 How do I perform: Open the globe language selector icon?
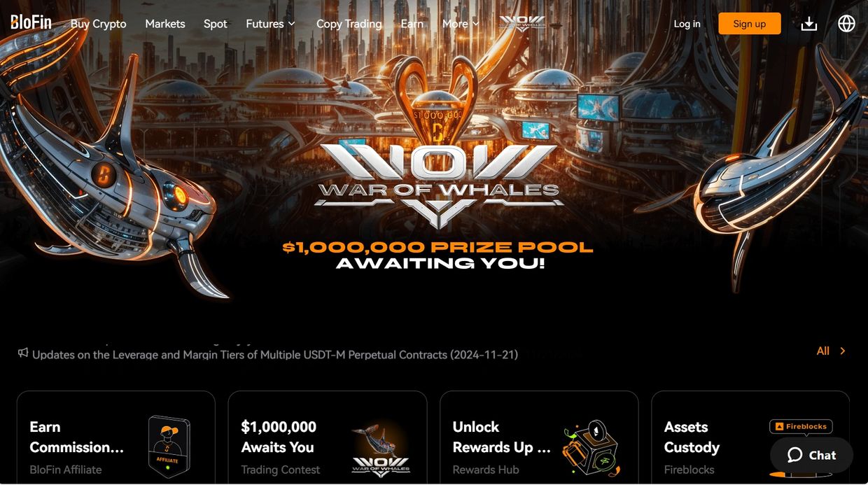[x=846, y=24]
